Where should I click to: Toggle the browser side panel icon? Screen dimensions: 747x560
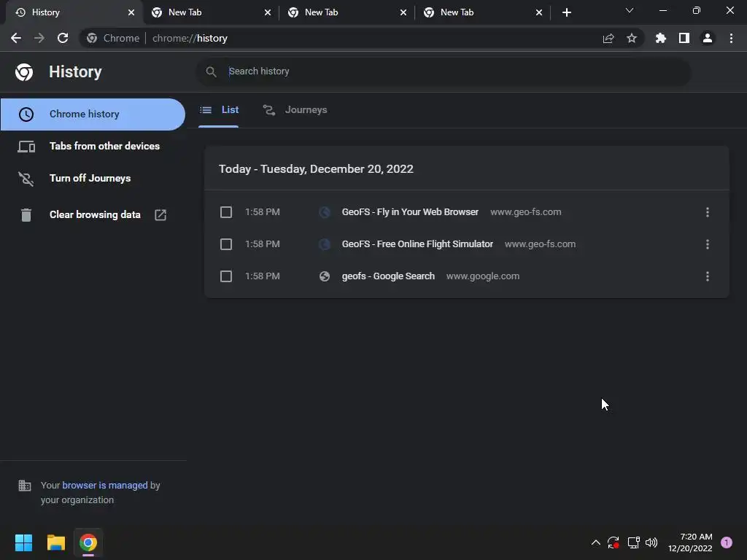[684, 38]
